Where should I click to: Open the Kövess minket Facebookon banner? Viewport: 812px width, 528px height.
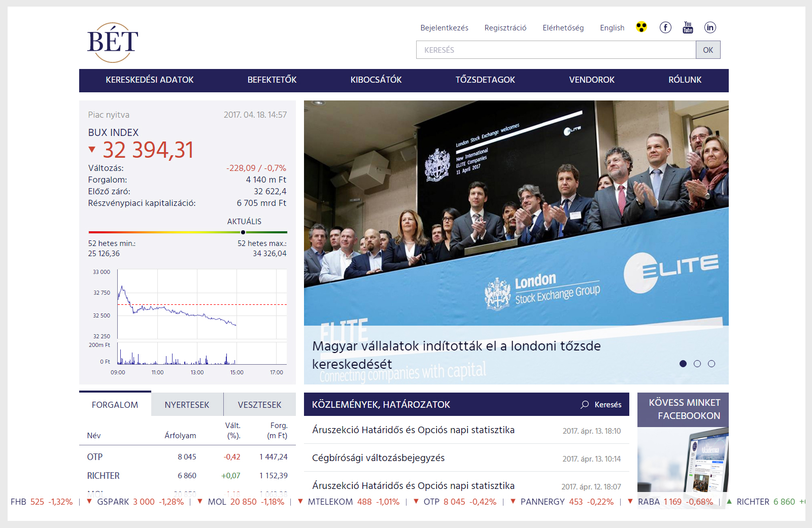coord(683,409)
